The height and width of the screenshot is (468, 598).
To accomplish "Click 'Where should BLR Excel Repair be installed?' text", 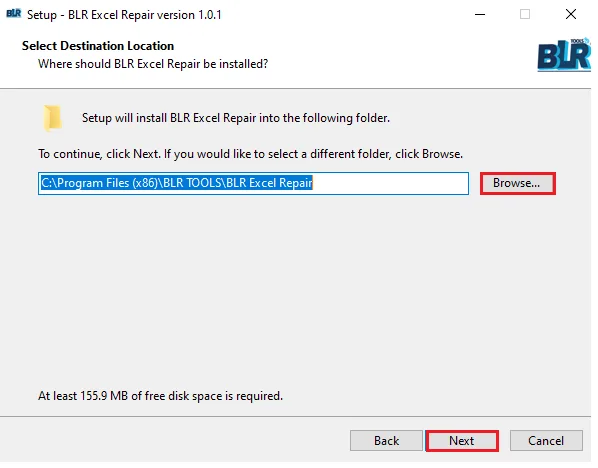I will [153, 64].
